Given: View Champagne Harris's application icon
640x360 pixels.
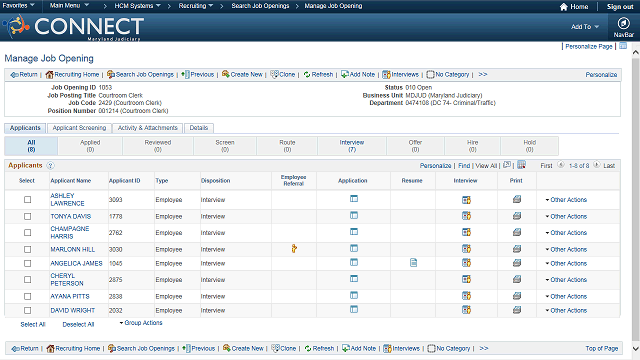Looking at the screenshot, I should [354, 232].
